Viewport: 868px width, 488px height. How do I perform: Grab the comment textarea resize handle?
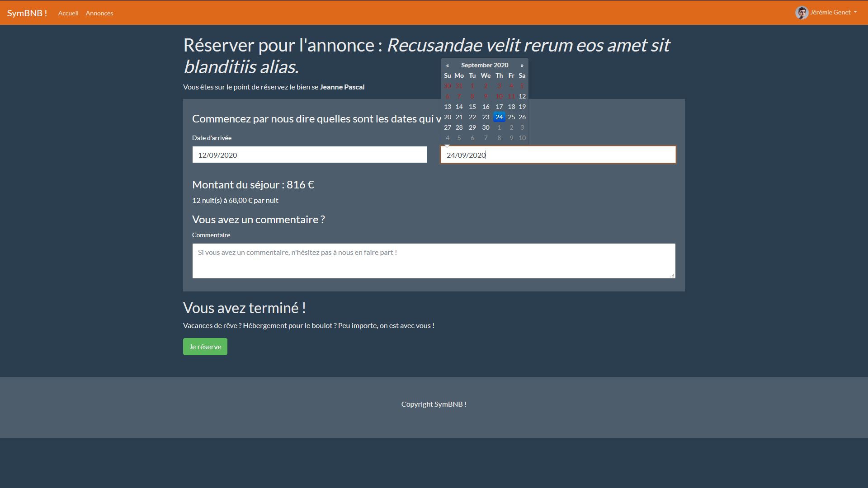(672, 276)
